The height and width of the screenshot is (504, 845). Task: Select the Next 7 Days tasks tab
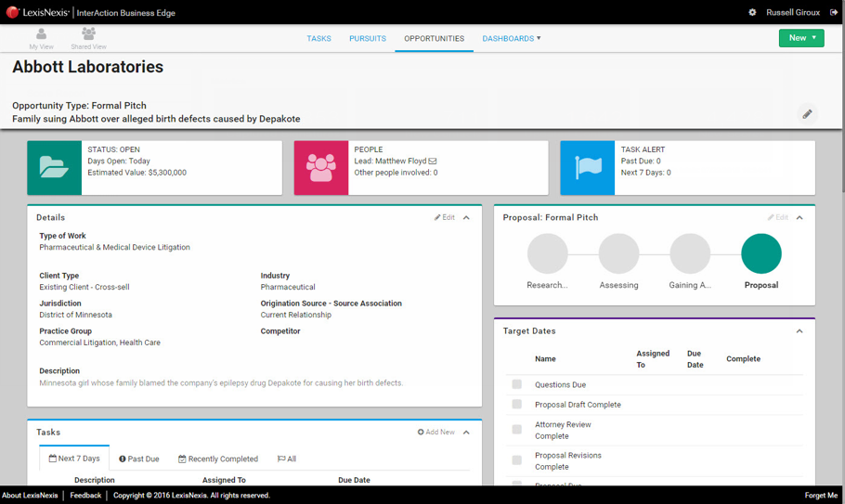coord(74,459)
